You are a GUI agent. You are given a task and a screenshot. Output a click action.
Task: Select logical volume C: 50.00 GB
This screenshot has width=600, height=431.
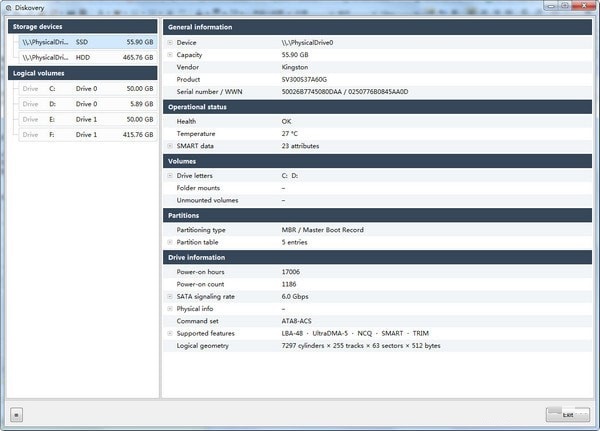[88, 88]
